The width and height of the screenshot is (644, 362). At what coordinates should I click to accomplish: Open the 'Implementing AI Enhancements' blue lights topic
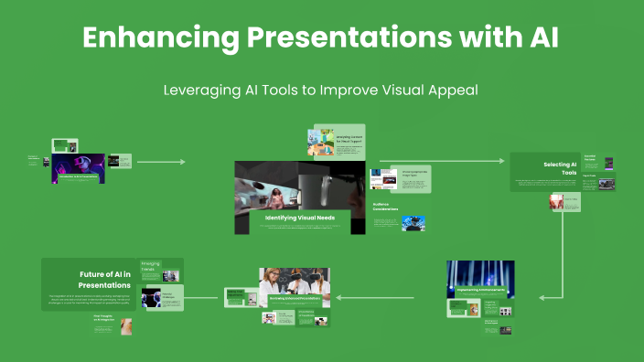[x=480, y=279]
